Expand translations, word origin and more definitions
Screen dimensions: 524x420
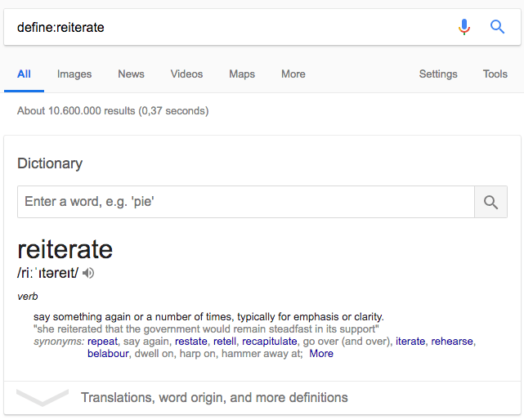click(x=214, y=398)
